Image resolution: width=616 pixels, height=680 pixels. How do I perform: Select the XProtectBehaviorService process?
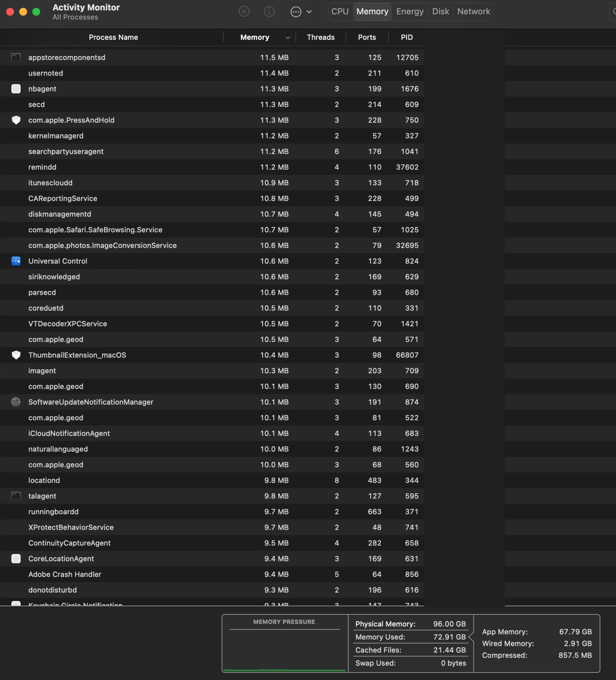pos(212,527)
